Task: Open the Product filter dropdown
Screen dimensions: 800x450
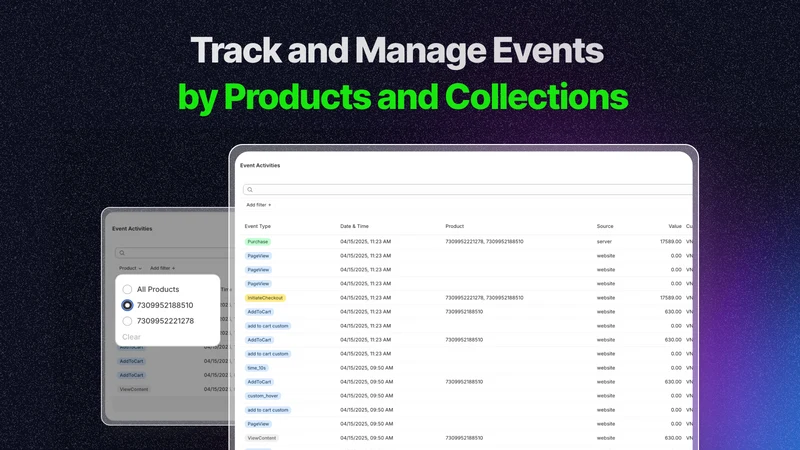Action: coord(130,268)
